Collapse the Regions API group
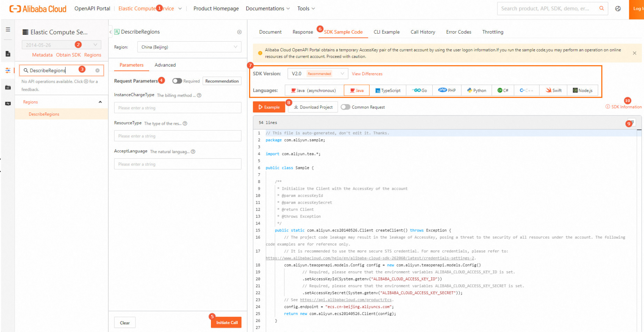Screen dimensions: 644x332 100,102
